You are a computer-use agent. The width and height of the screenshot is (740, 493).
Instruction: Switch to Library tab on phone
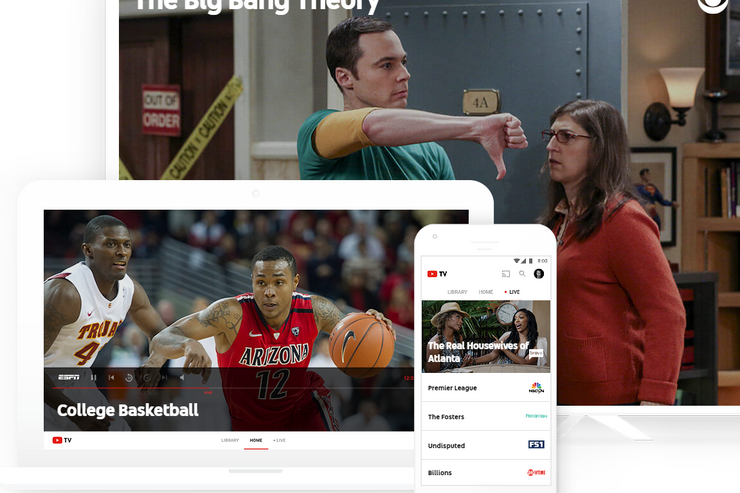[457, 292]
